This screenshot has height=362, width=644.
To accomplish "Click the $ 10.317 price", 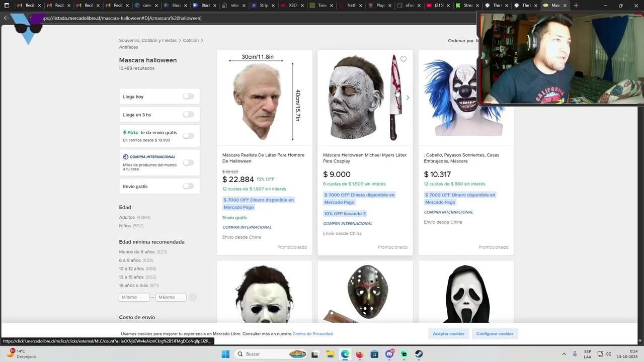I will [437, 174].
